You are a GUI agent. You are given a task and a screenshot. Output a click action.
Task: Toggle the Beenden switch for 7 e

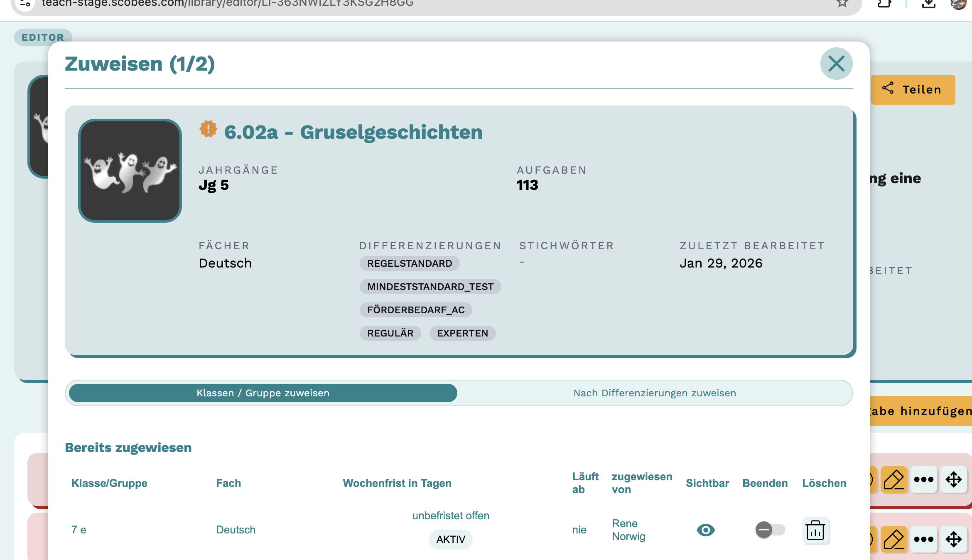[x=770, y=530]
